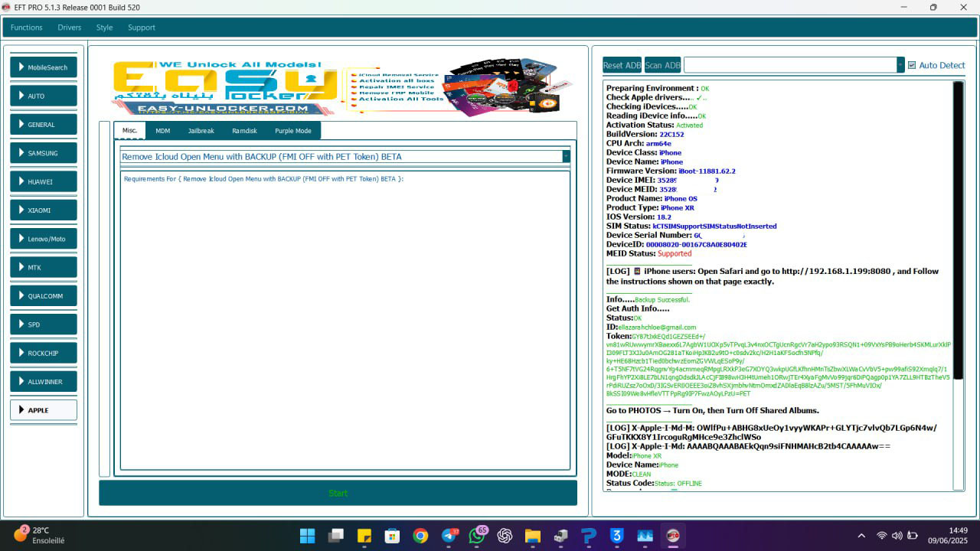Switch to the Ramdisk tab
The width and height of the screenshot is (980, 551).
245,131
